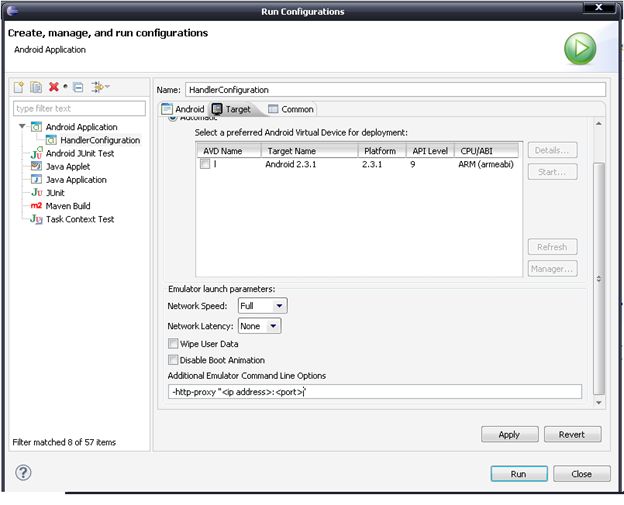Click the API Level column header
Viewport: 624px width, 505px height.
430,151
